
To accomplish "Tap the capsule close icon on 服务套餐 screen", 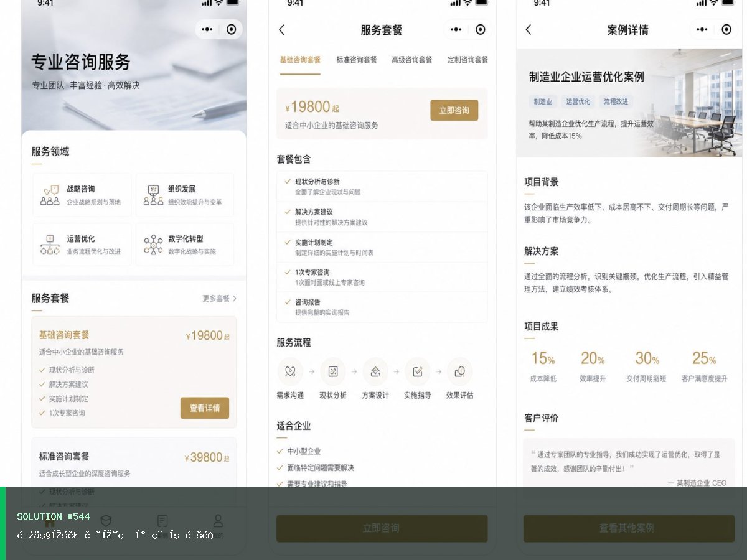I will (480, 29).
